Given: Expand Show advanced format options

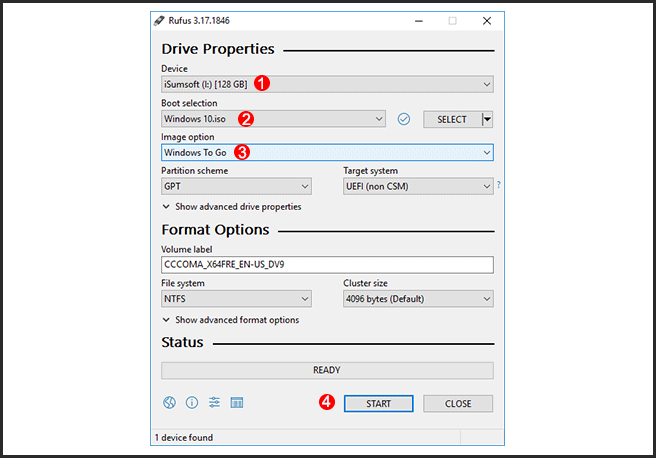Looking at the screenshot, I should (x=231, y=320).
